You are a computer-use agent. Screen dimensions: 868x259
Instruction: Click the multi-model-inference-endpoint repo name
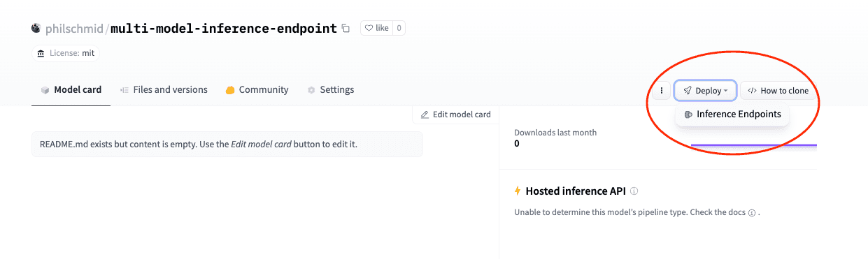coord(224,29)
